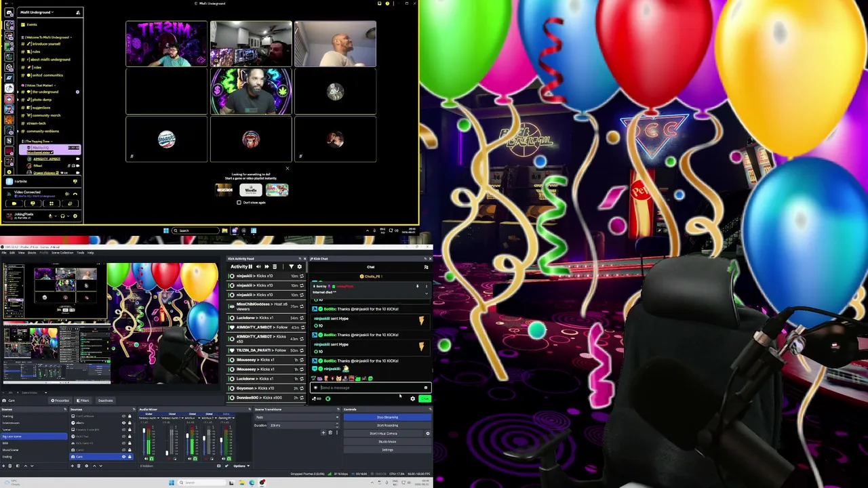This screenshot has height=488, width=868.
Task: Open Filters for the Cam source
Action: pyautogui.click(x=83, y=401)
